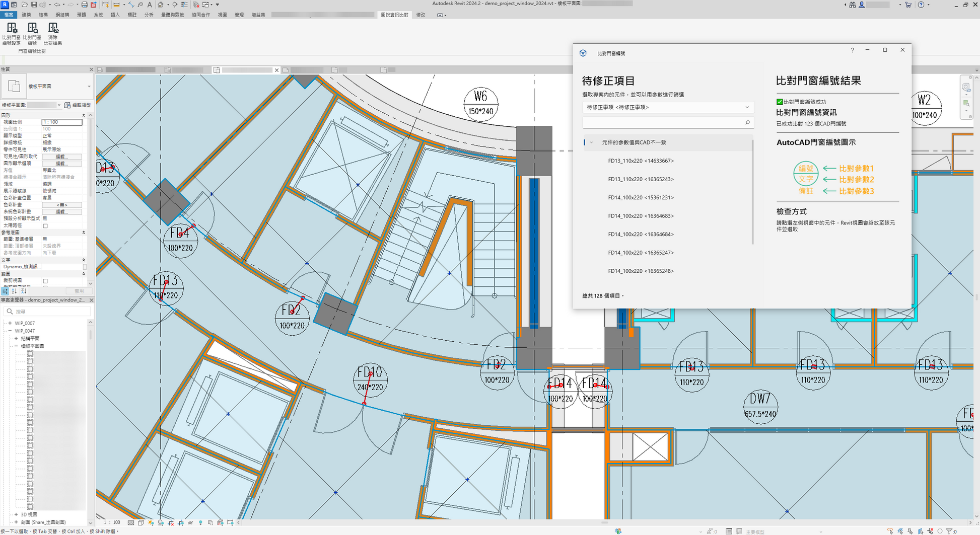Click the Print icon in quick access toolbar
Viewport: 980px width, 535px height.
pos(84,5)
